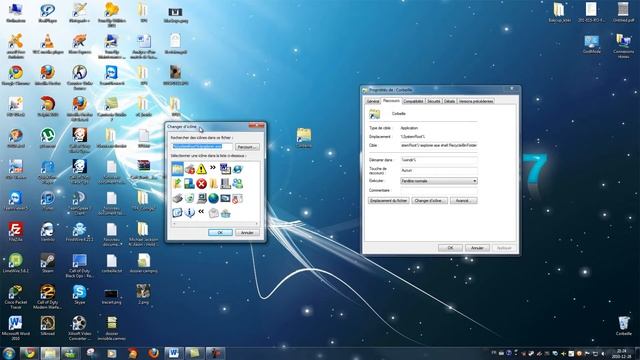Viewport: 640px width, 360px height.
Task: Open Word from the taskbar
Action: click(x=173, y=353)
